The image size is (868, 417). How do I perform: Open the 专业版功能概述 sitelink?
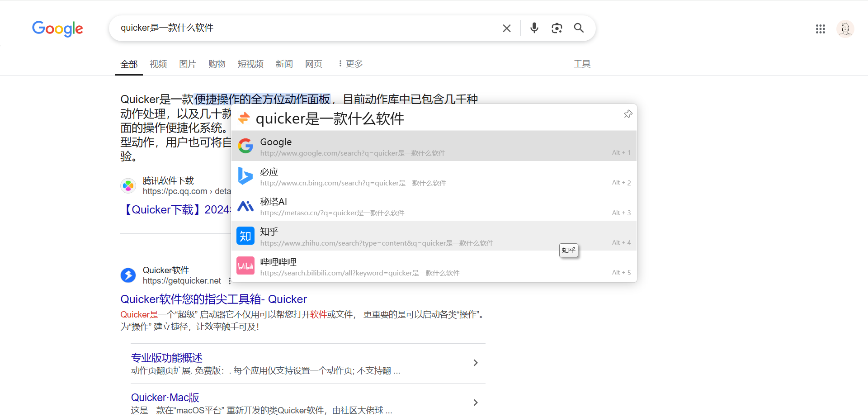click(x=167, y=358)
